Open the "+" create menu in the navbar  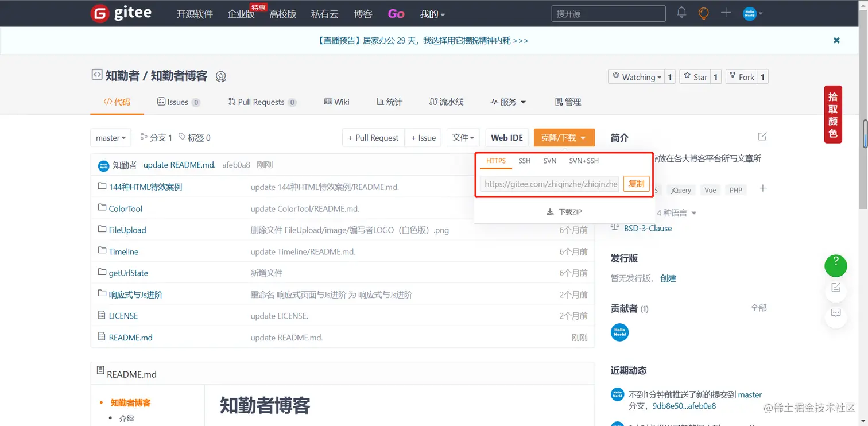pyautogui.click(x=725, y=13)
